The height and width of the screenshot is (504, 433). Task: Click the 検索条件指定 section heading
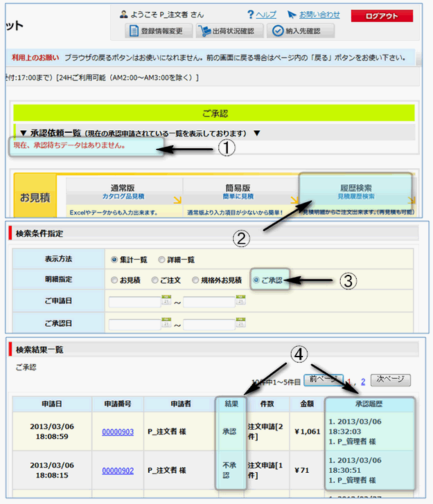coord(39,234)
